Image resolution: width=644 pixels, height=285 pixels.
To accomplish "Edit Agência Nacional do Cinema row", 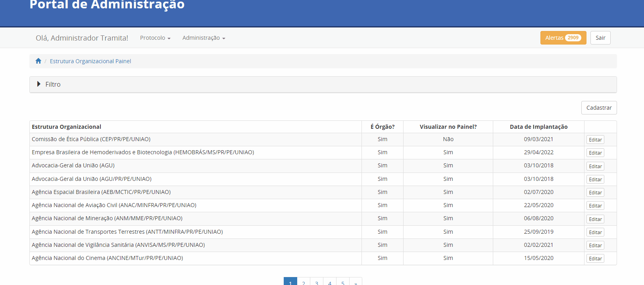I will [x=595, y=258].
